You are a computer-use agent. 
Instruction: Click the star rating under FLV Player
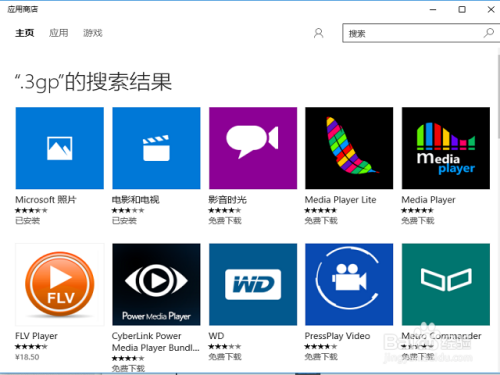(31, 347)
